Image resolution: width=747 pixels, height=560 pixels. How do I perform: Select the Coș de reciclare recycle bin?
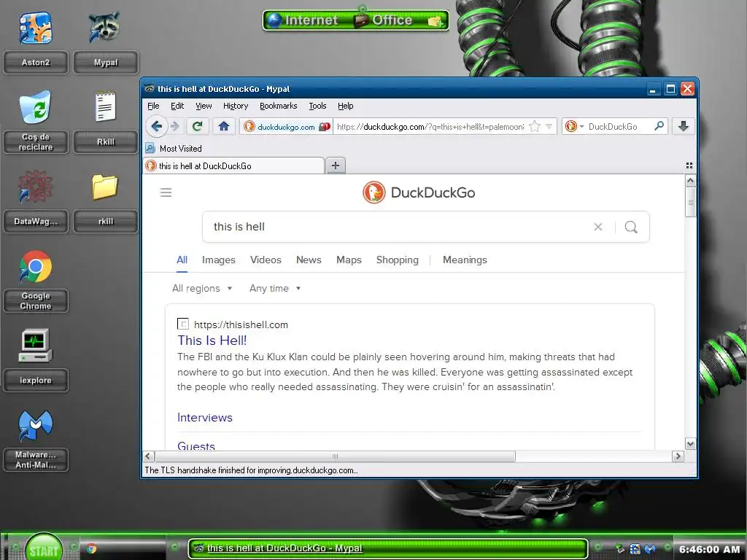coord(36,122)
